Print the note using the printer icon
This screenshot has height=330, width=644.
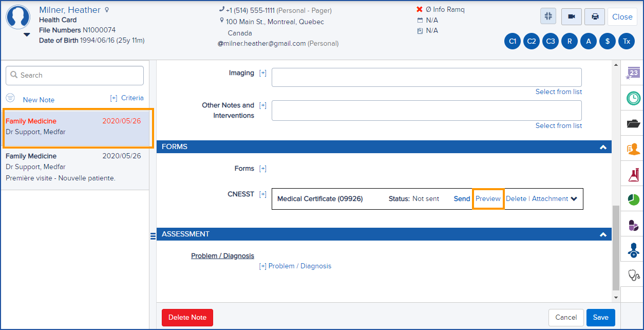594,16
